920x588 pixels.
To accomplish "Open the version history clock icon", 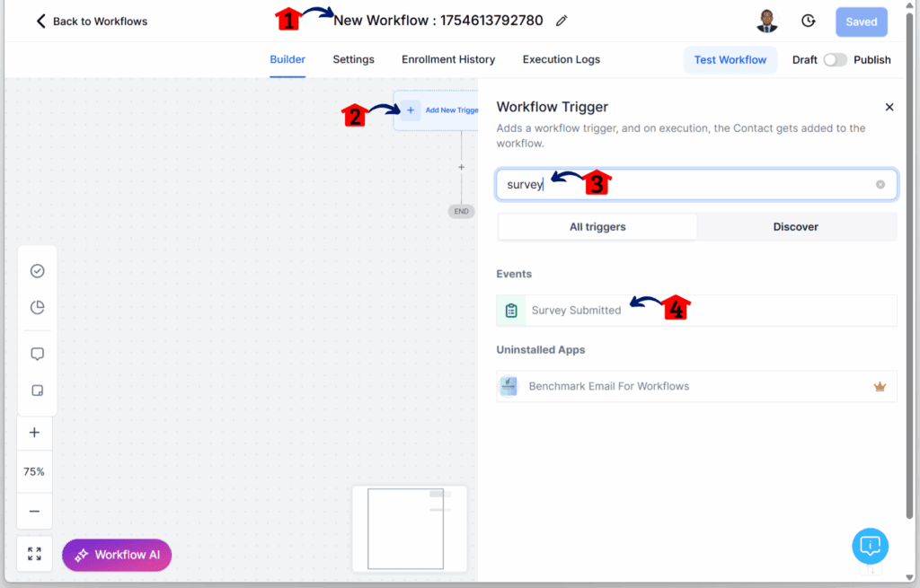I will pos(808,22).
